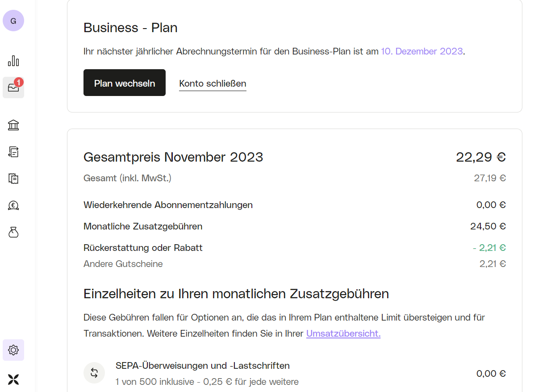Click the SEPA transfer arrows icon
This screenshot has height=392, width=534.
pyautogui.click(x=94, y=373)
